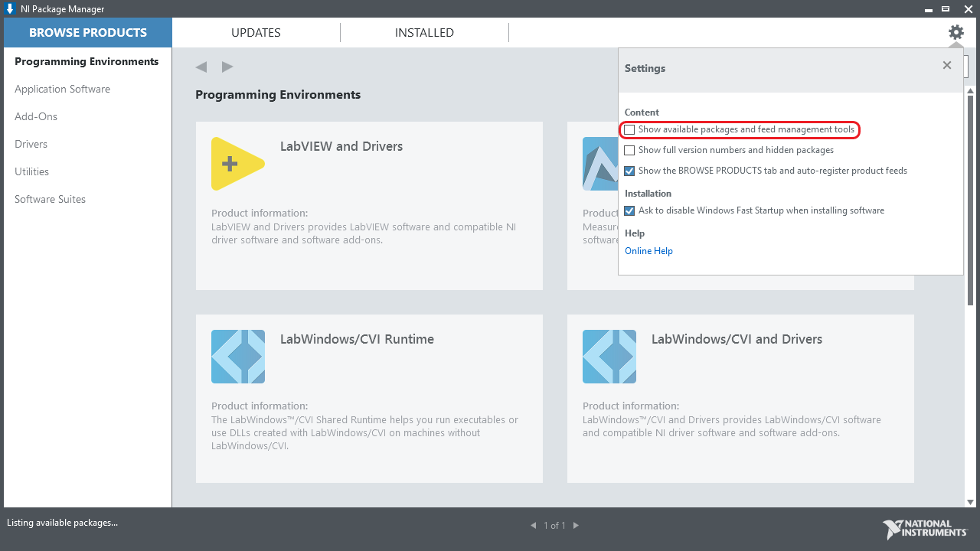Go to previous page arrow beside 1 of 1
This screenshot has width=980, height=551.
534,526
